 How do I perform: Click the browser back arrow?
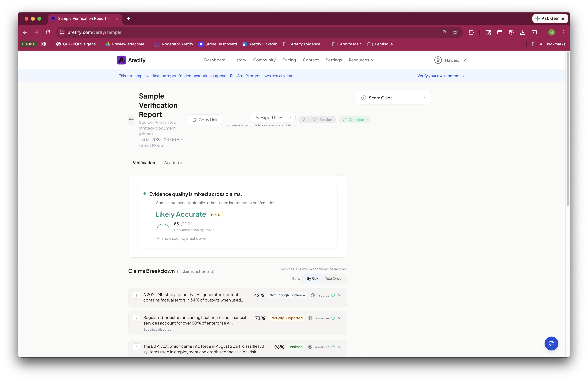(x=25, y=32)
